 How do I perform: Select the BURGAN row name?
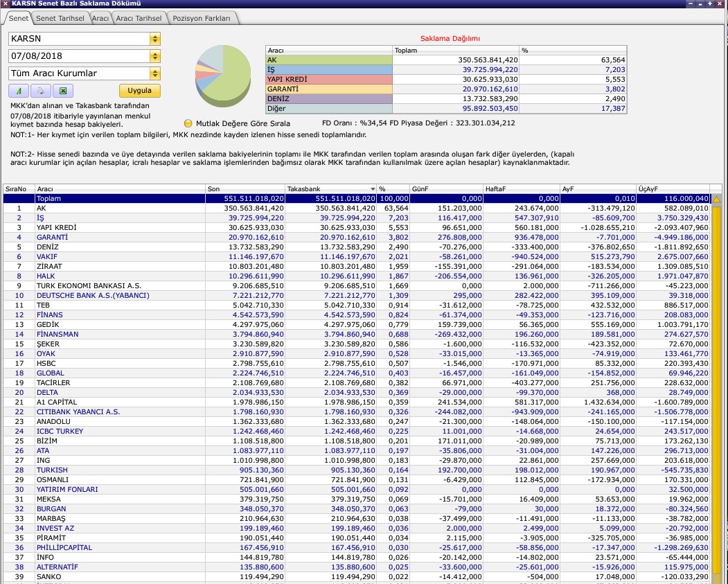tap(51, 508)
